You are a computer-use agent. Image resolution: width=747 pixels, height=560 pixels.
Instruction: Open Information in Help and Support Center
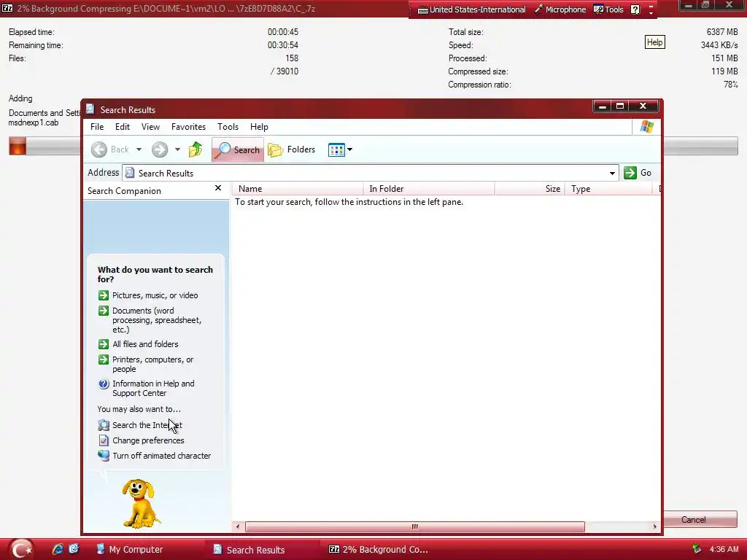pyautogui.click(x=153, y=388)
